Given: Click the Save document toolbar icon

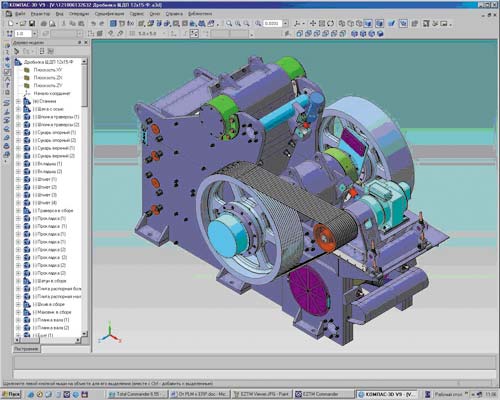Looking at the screenshot, I should click(32, 23).
